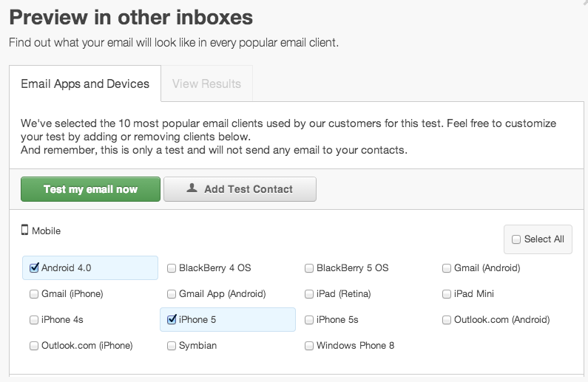Select the iPhone 4s checkbox
The image size is (588, 382).
[34, 320]
